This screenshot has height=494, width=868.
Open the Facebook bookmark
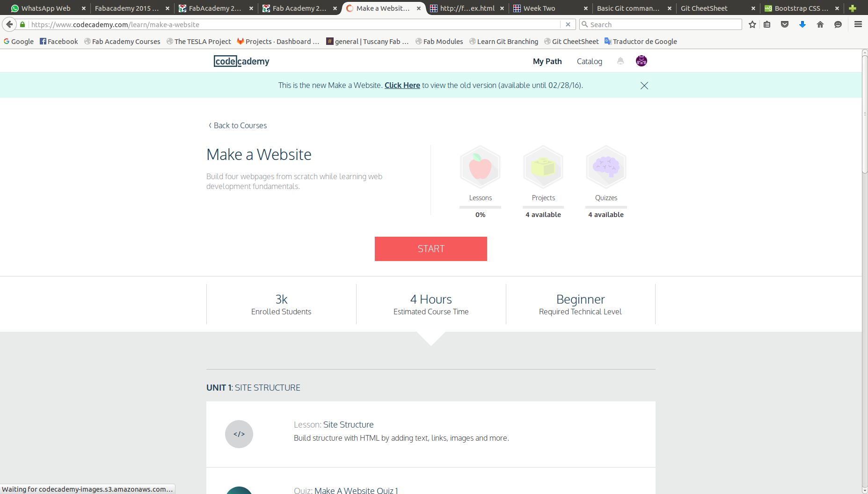point(59,42)
